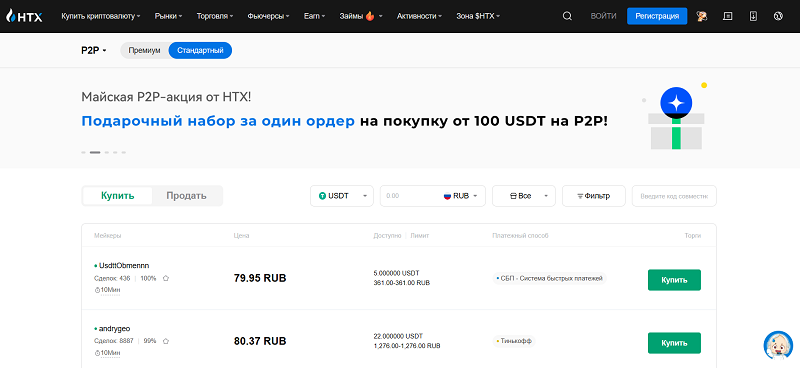Image resolution: width=800 pixels, height=368 pixels.
Task: Click the cooperation code input field
Action: click(674, 196)
